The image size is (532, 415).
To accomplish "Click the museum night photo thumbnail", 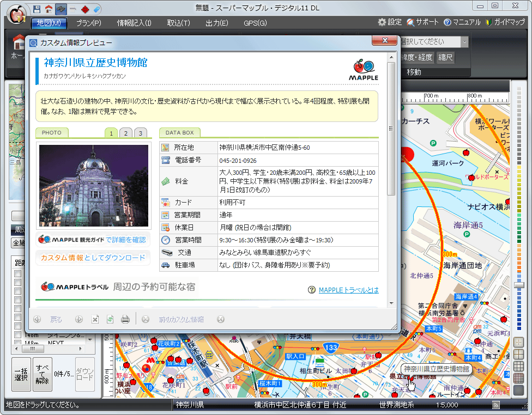I will (x=94, y=186).
